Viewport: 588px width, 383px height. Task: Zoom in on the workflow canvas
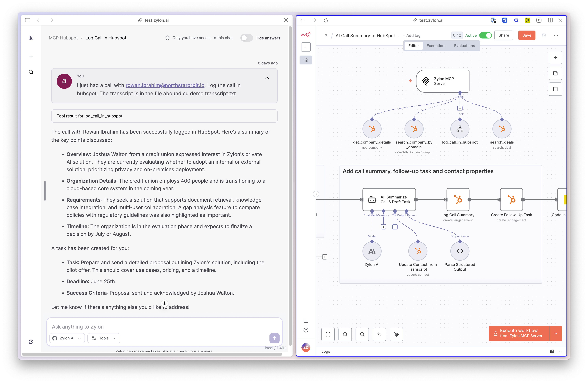[345, 334]
